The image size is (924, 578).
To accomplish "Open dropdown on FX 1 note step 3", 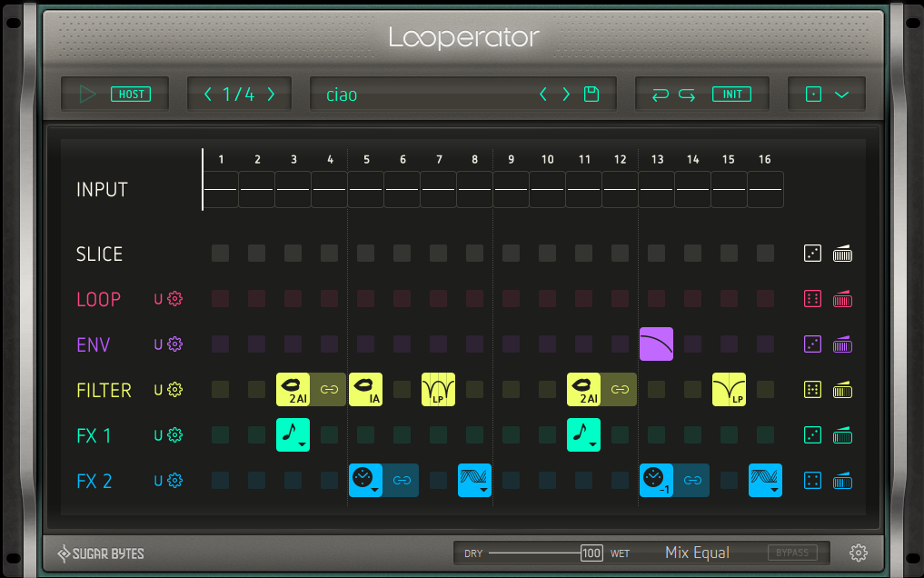I will point(303,444).
